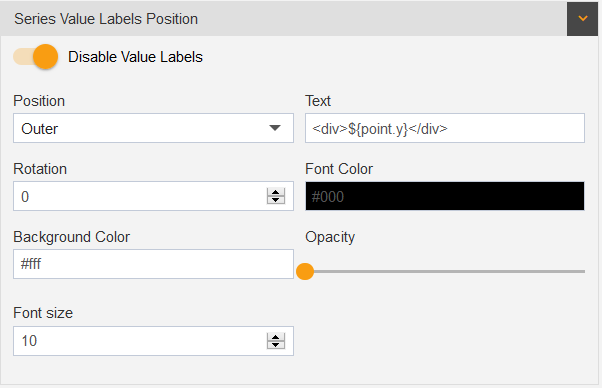Focus the Font size number field

[x=153, y=341]
